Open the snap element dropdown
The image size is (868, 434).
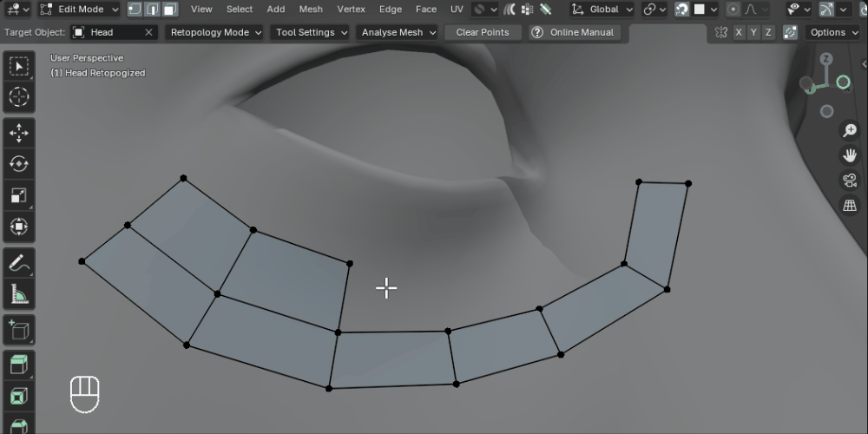point(705,10)
